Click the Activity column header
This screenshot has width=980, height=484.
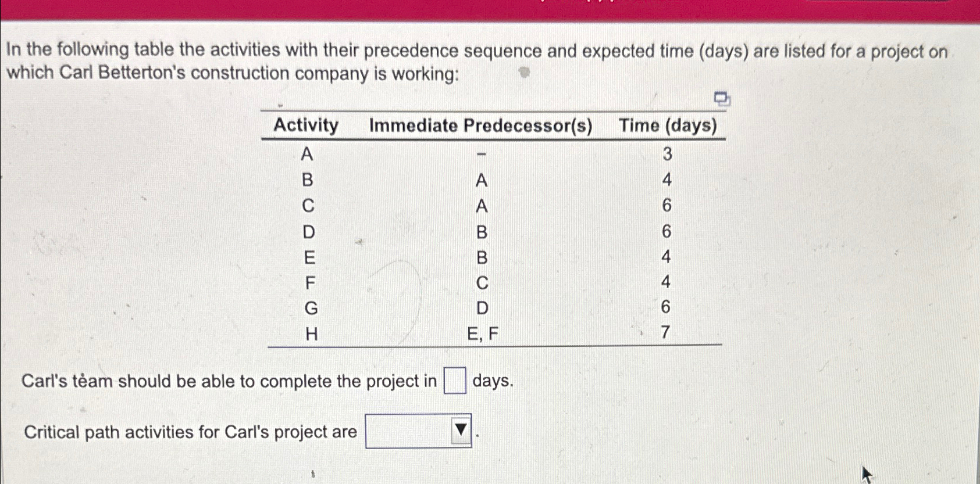coord(307,125)
